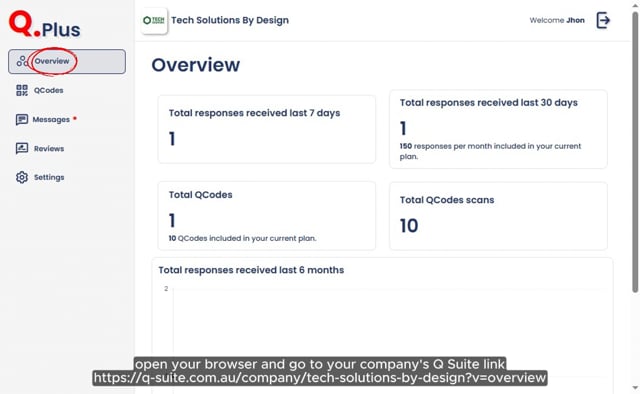Click the Tech Solutions By Design title
The image size is (640, 394).
pos(230,20)
